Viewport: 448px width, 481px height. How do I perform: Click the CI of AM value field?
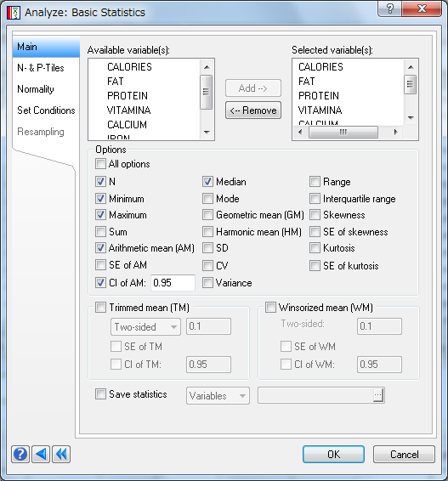point(173,282)
